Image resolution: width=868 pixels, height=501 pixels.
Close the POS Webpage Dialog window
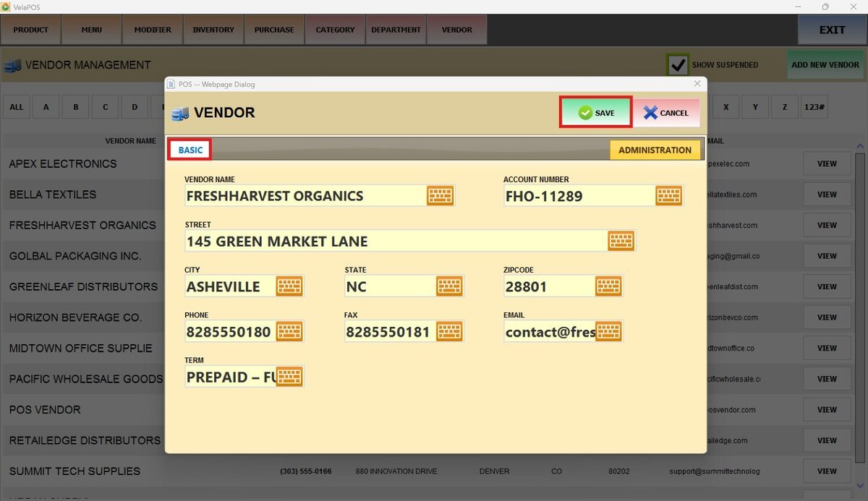click(x=697, y=84)
